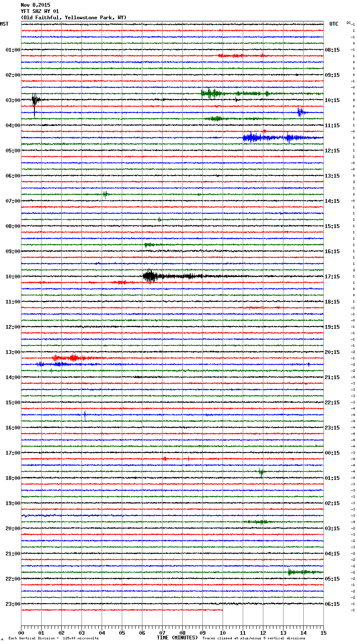Click the '06:00' MST time label

coord(13,176)
